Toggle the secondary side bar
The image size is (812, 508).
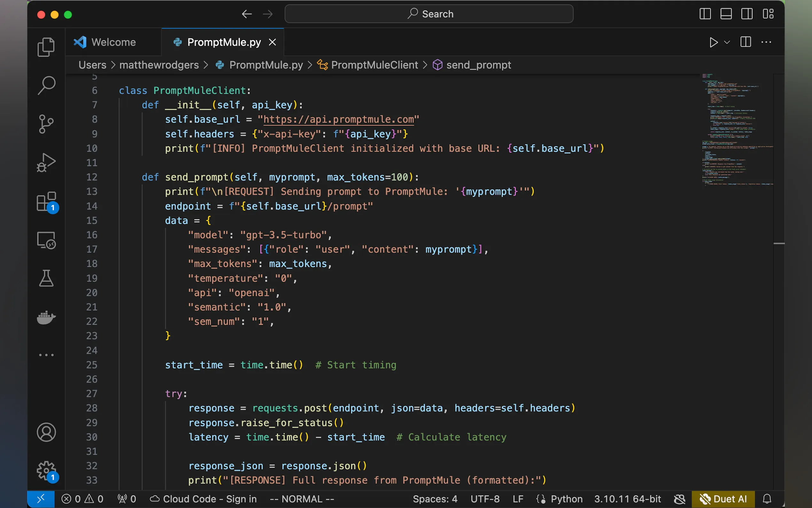click(747, 14)
